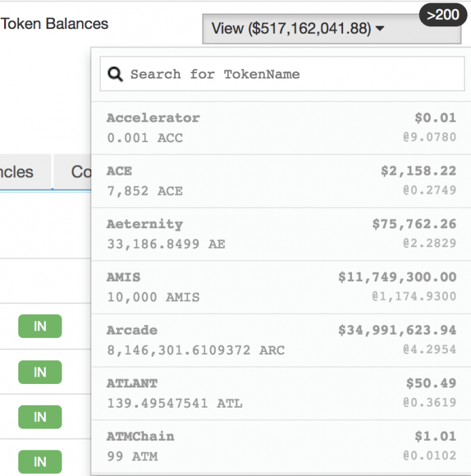Click the 33,186.8499 AE balance text
Screen dimensions: 471x476
[166, 244]
